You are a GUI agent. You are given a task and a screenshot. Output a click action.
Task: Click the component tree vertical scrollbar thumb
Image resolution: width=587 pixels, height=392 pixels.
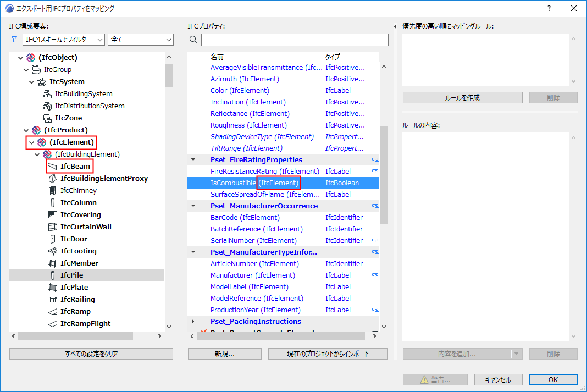(169, 75)
